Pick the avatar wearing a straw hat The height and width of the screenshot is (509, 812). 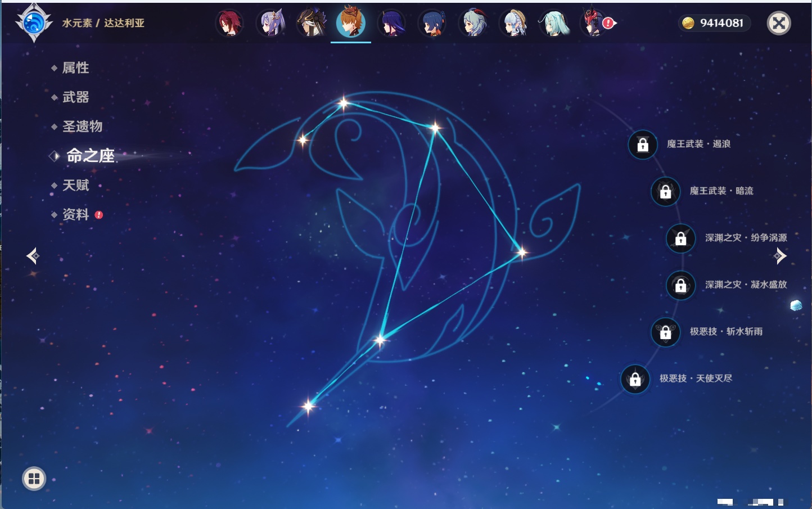[514, 24]
